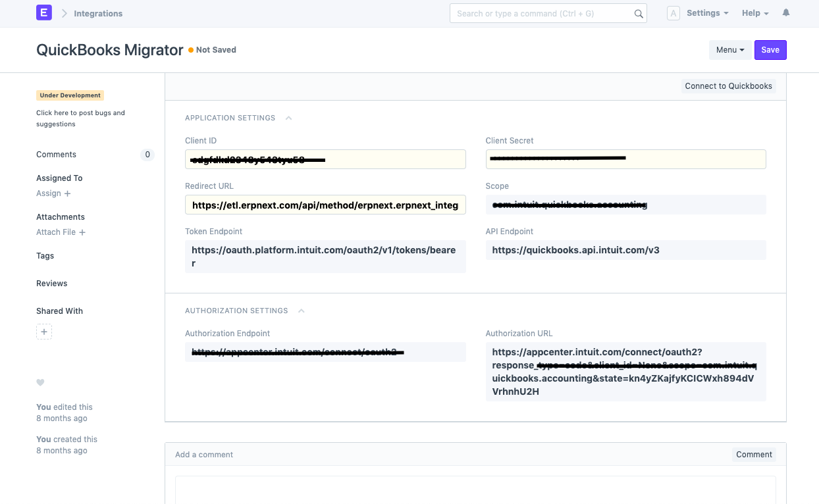Navigate to Integrations breadcrumb
Viewport: 819px width, 504px height.
point(98,14)
